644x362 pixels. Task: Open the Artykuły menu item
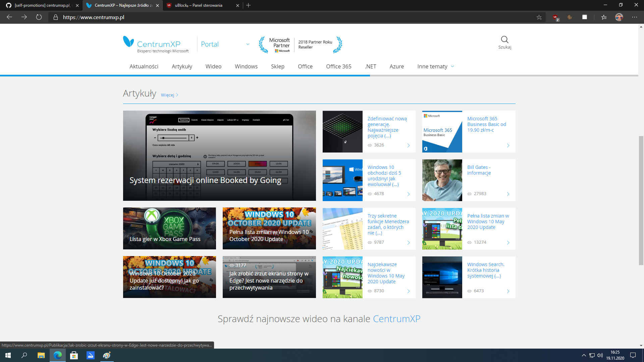182,66
